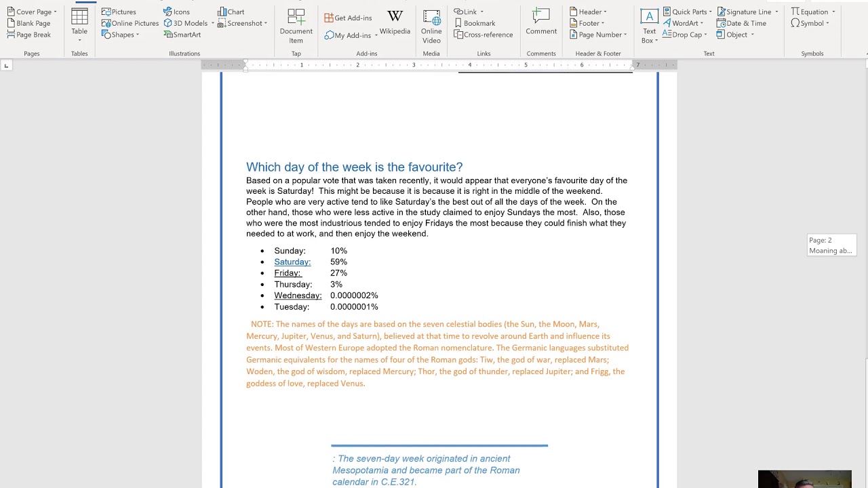Open the Link dropdown
This screenshot has width=868, height=488.
click(481, 12)
